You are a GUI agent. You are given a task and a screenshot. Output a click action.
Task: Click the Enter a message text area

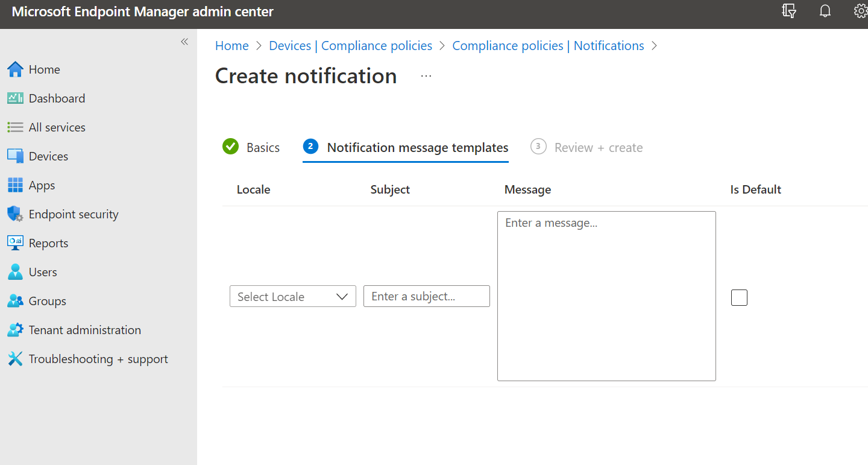[606, 296]
